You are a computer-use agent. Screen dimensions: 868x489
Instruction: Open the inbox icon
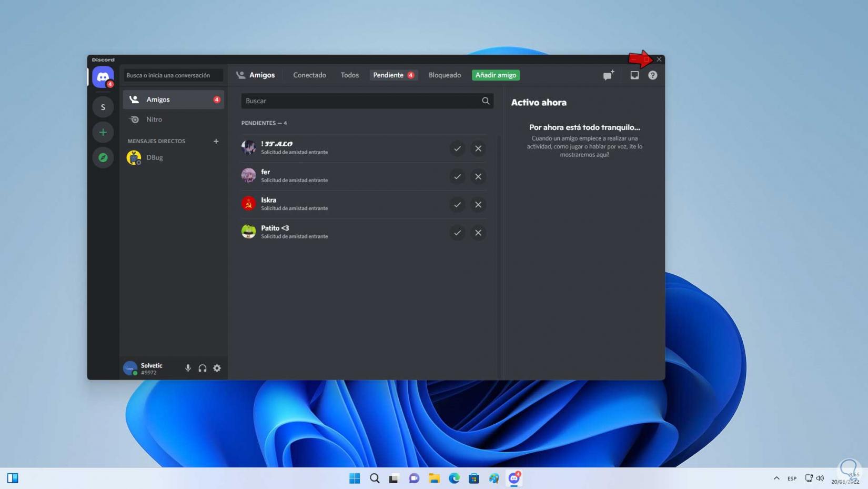[634, 75]
